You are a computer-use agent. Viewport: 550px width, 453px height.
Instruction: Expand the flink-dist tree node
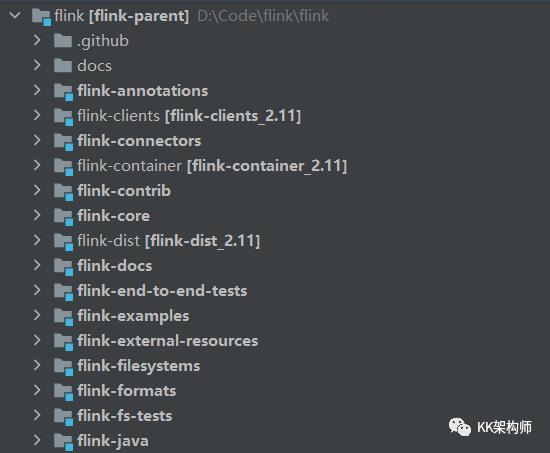(x=37, y=240)
